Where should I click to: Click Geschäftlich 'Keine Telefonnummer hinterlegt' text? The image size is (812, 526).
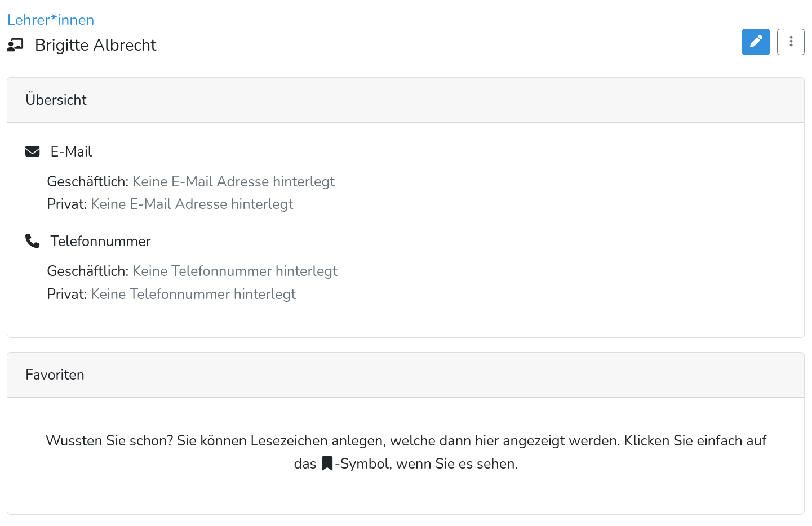pos(235,271)
